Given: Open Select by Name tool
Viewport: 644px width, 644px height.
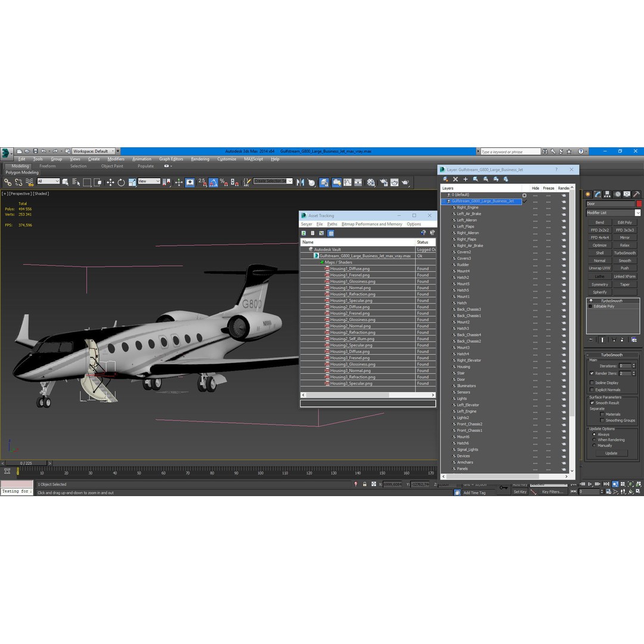Looking at the screenshot, I should click(76, 182).
